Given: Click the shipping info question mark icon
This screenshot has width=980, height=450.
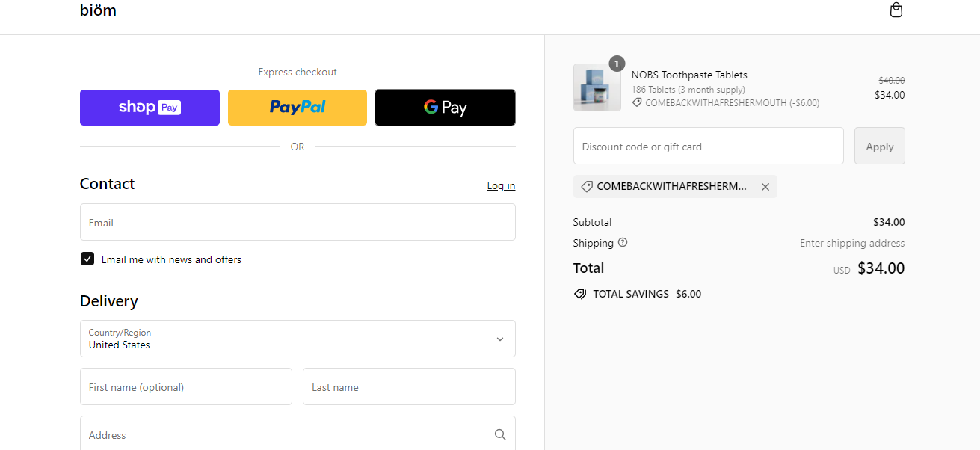Looking at the screenshot, I should tap(623, 243).
